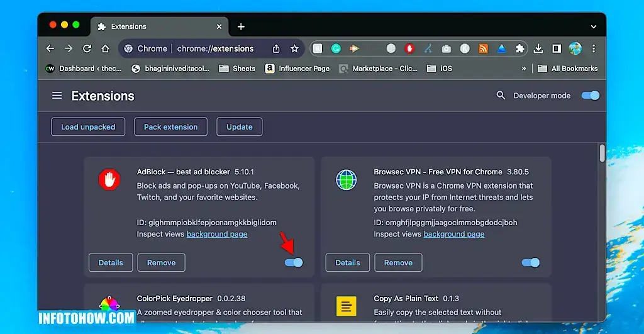Remove the AdBlock extension
This screenshot has width=644, height=334.
point(162,262)
